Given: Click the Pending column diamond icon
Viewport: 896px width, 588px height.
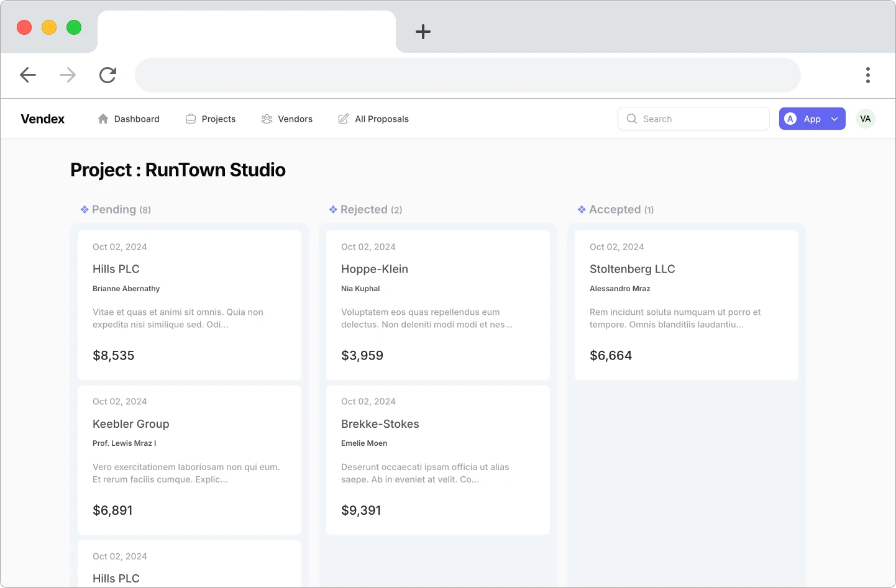Looking at the screenshot, I should tap(85, 210).
